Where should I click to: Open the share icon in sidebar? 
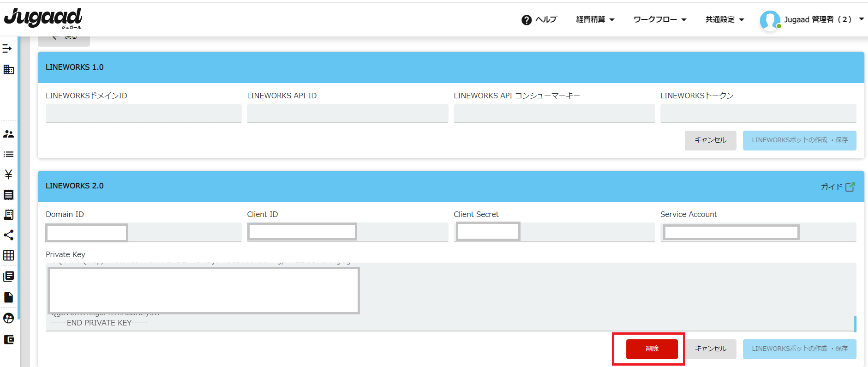coord(8,235)
